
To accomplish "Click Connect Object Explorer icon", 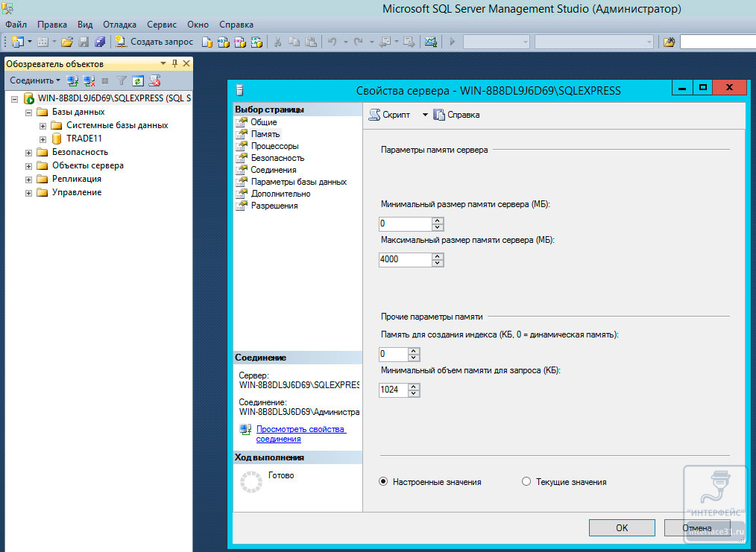I will [x=72, y=81].
